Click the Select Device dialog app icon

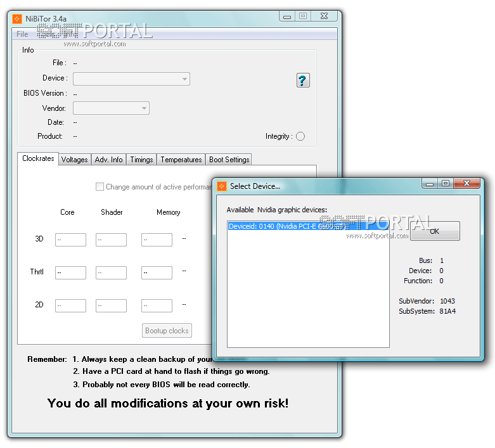point(222,186)
